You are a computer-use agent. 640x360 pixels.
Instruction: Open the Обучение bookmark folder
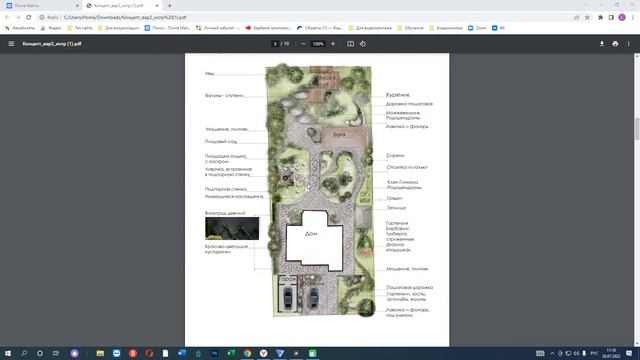pos(411,28)
